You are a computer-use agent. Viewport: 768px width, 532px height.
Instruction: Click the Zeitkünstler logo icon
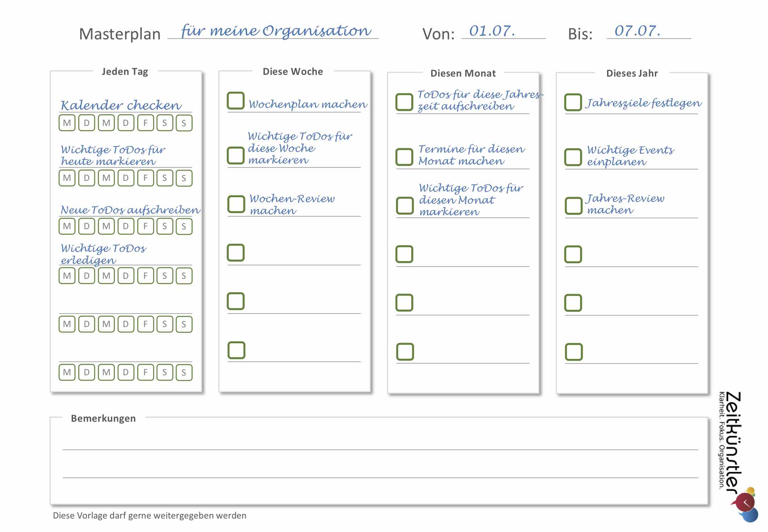(745, 504)
